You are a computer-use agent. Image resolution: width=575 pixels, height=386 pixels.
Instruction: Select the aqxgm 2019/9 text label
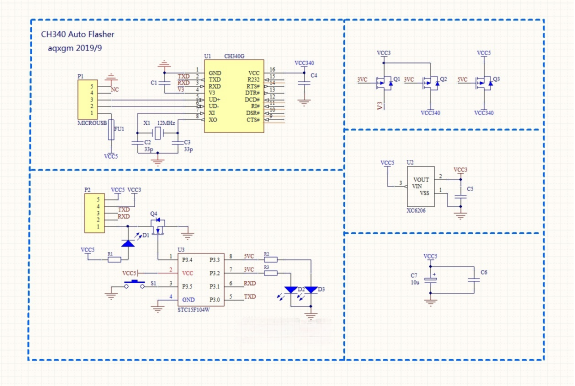click(x=75, y=48)
